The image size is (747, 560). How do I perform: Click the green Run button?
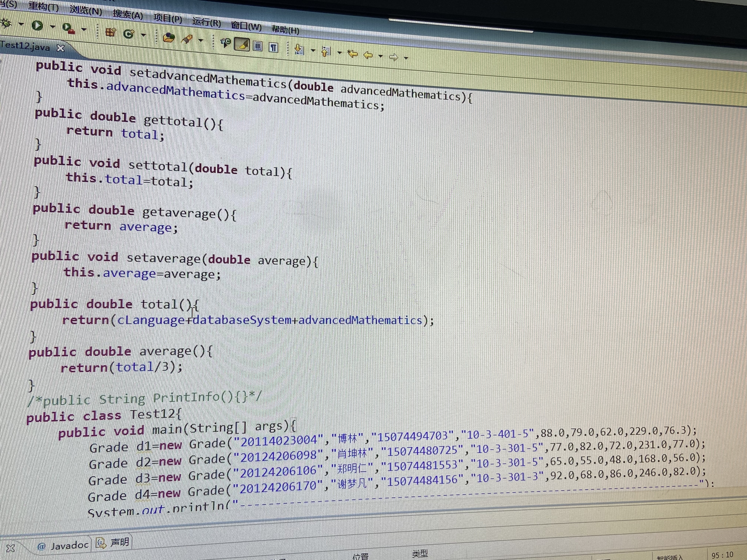pyautogui.click(x=37, y=25)
